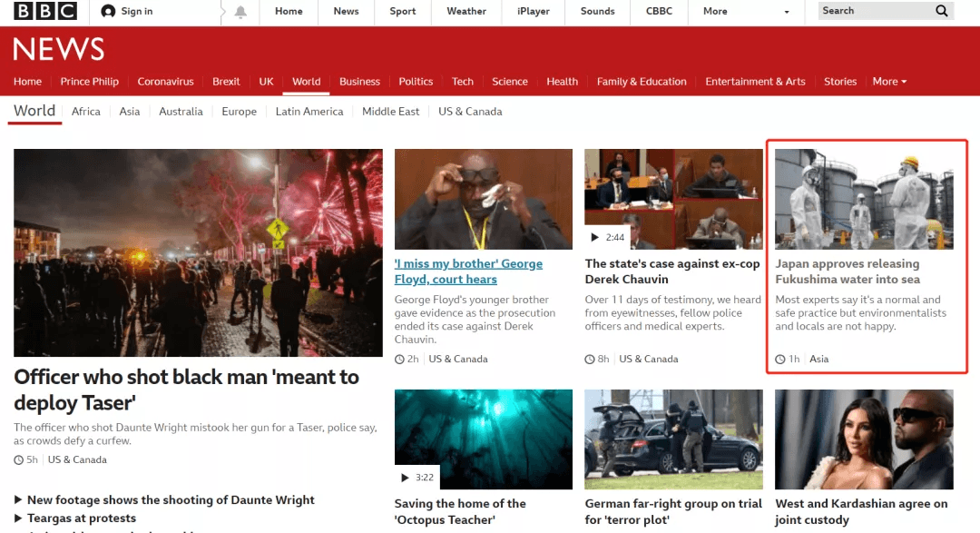Open the Home item in top bar
Viewport: 980px width, 533px height.
point(289,11)
